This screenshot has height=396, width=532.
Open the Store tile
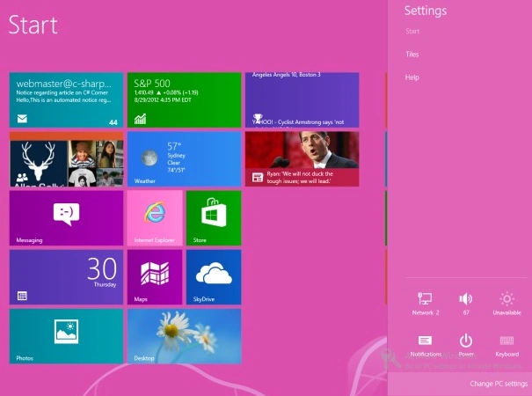tap(214, 218)
